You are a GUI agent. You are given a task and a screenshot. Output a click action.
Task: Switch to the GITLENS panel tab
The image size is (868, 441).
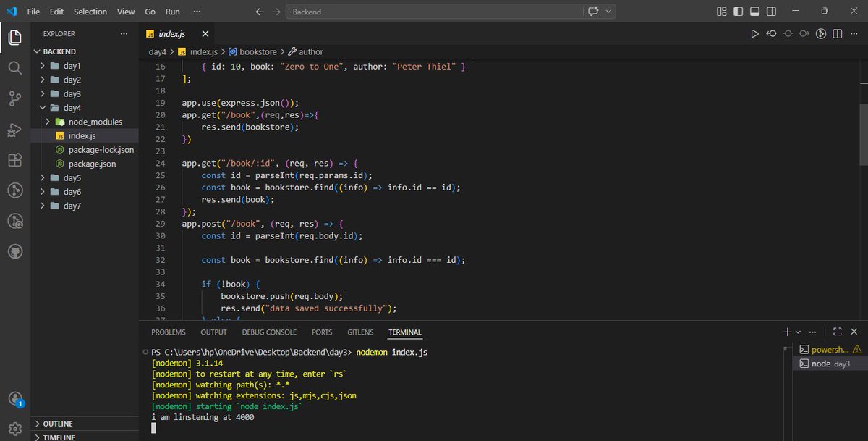click(360, 332)
